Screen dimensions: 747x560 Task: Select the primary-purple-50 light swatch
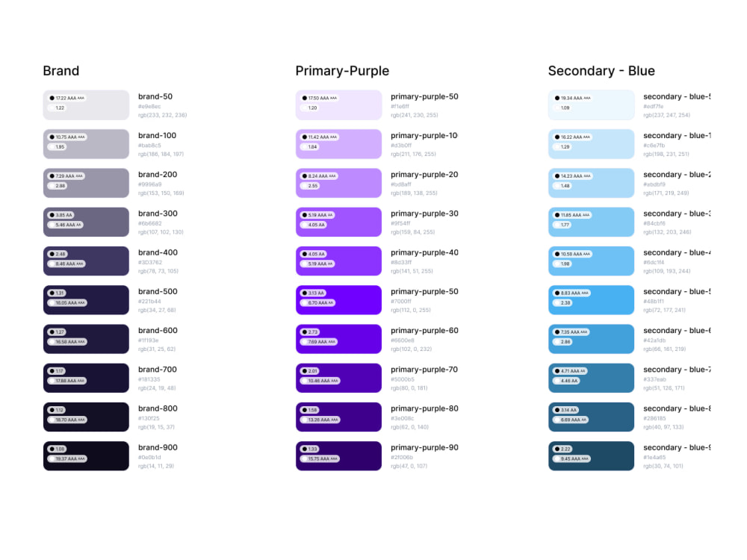338,105
